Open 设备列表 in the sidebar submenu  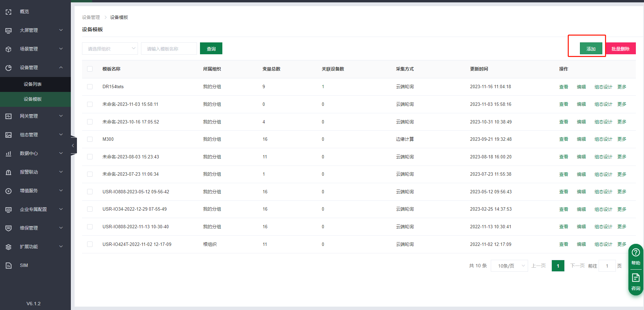(x=33, y=84)
